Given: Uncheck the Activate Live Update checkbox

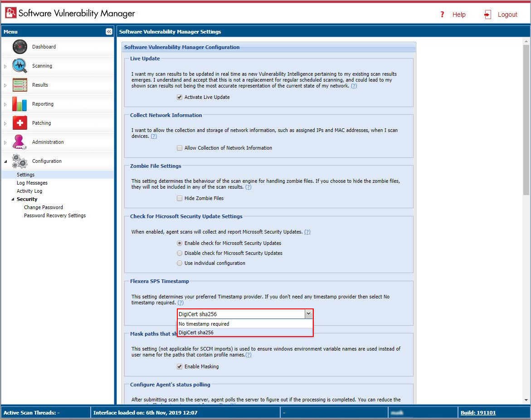Looking at the screenshot, I should click(180, 97).
